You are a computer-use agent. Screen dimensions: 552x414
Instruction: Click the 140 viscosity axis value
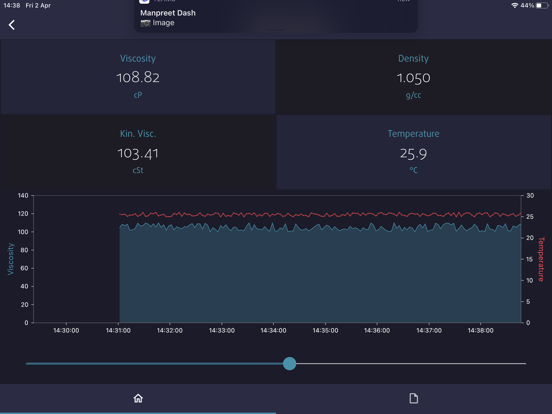point(23,195)
